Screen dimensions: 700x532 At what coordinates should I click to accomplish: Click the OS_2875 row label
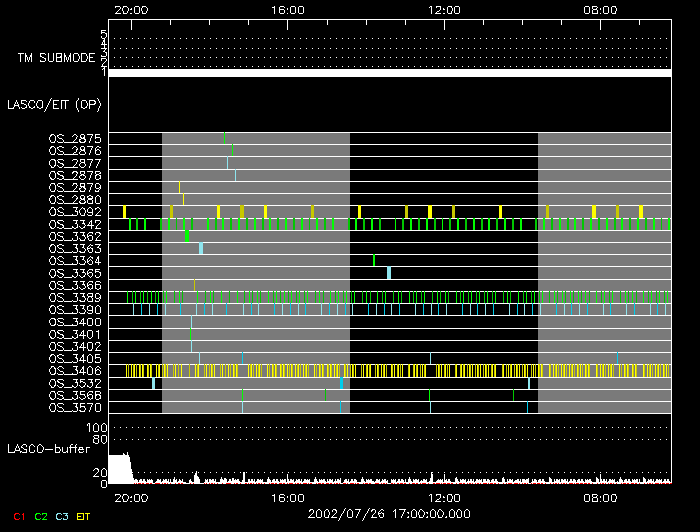point(75,139)
